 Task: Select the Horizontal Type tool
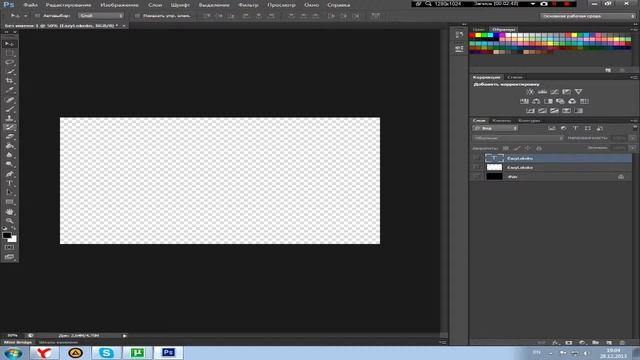tap(9, 183)
